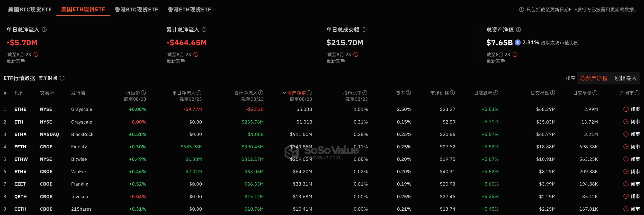Open CETH ticker row
644x215 pixels.
20,209
